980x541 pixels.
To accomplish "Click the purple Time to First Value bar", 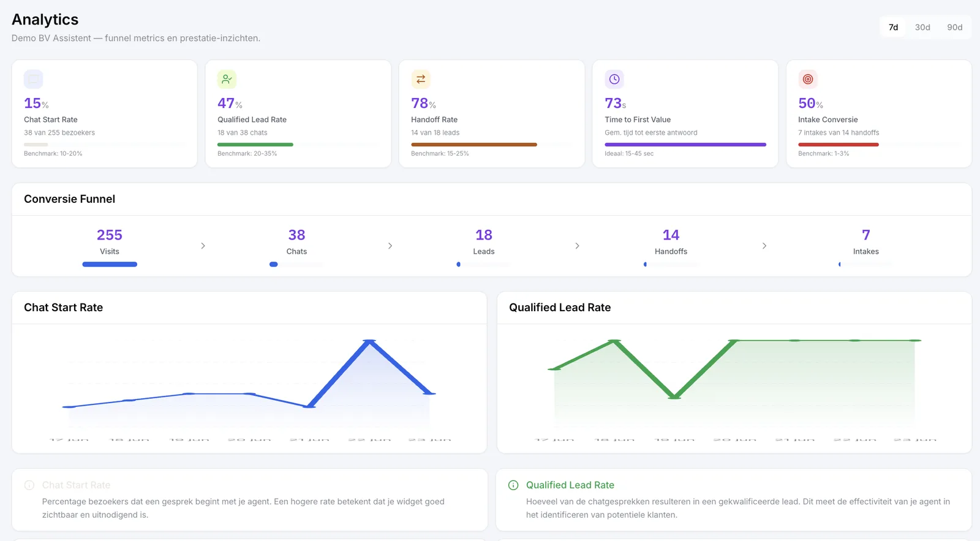I will 685,145.
